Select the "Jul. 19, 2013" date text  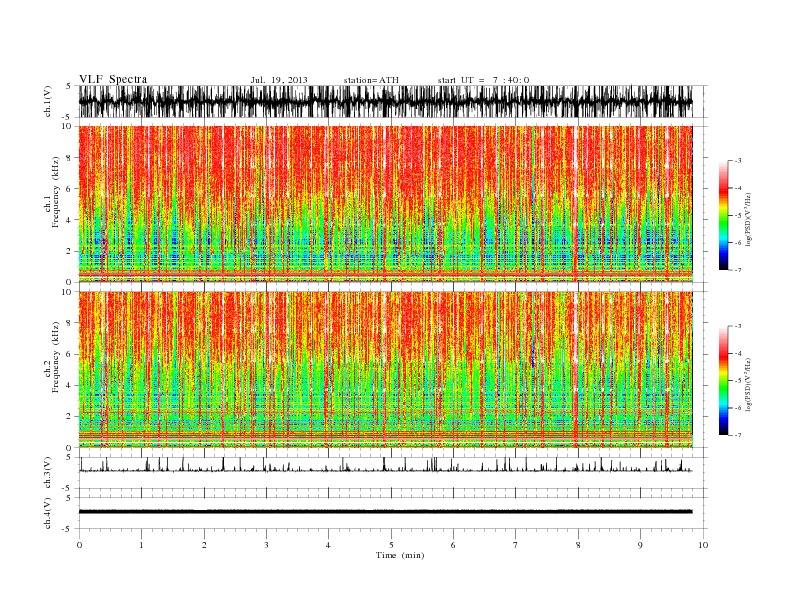279,80
